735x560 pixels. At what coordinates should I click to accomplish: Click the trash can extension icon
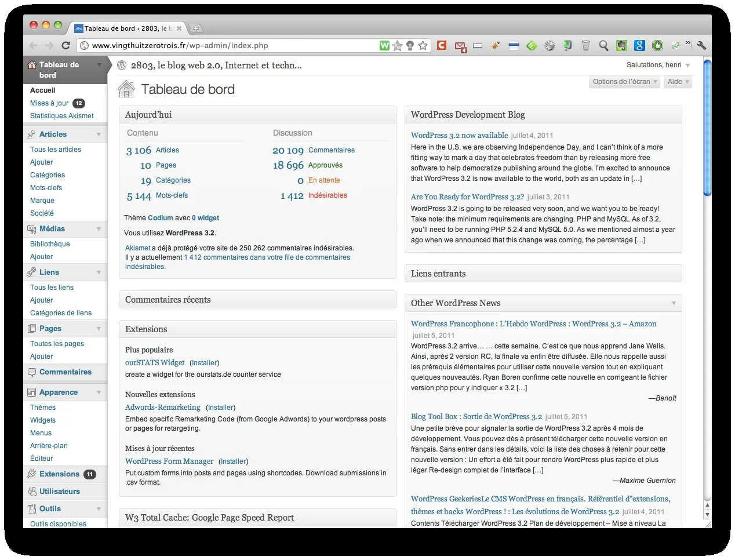[x=585, y=45]
